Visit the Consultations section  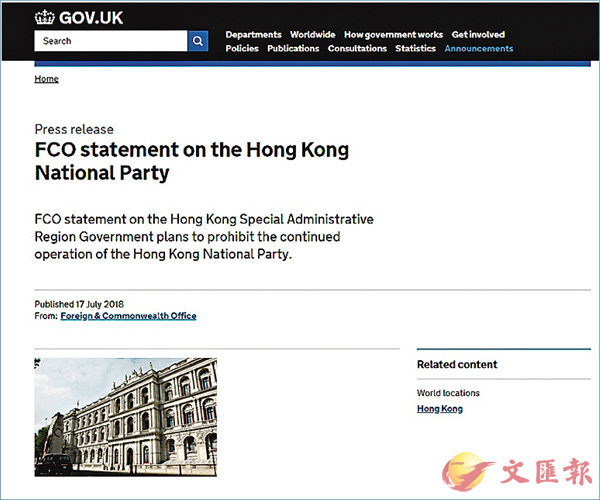pos(357,48)
